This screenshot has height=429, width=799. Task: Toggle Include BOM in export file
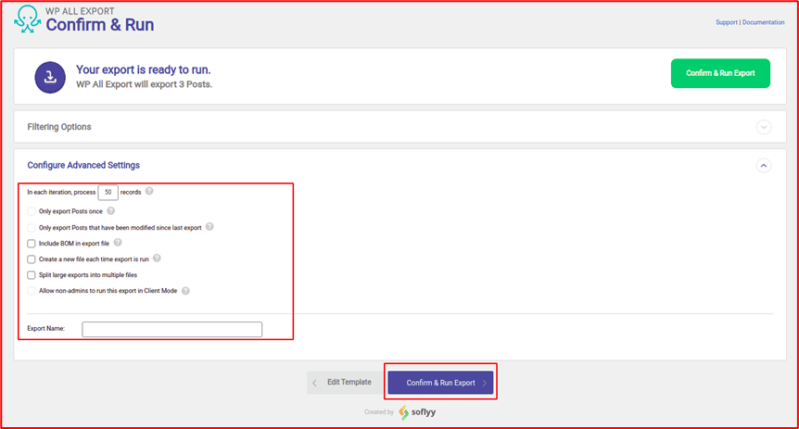pyautogui.click(x=32, y=244)
